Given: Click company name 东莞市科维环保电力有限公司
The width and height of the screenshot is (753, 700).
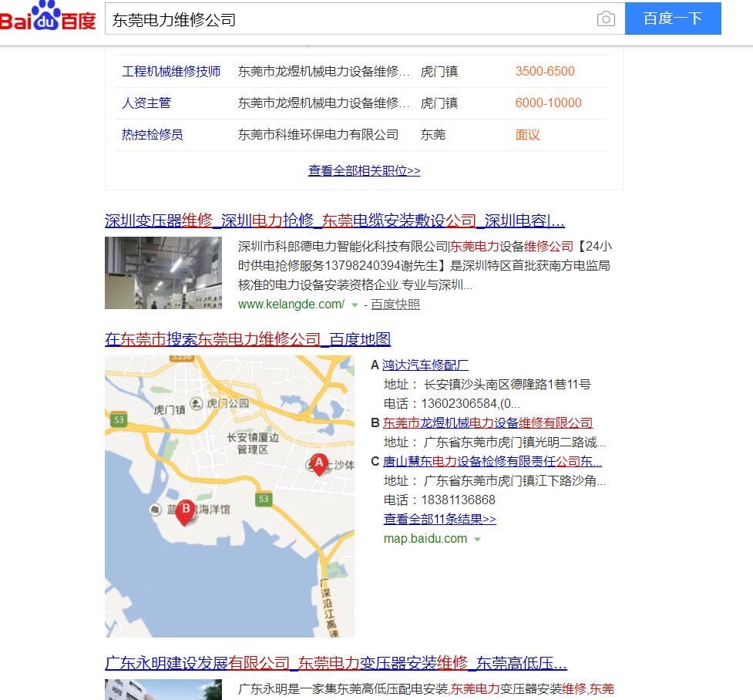Looking at the screenshot, I should 318,135.
